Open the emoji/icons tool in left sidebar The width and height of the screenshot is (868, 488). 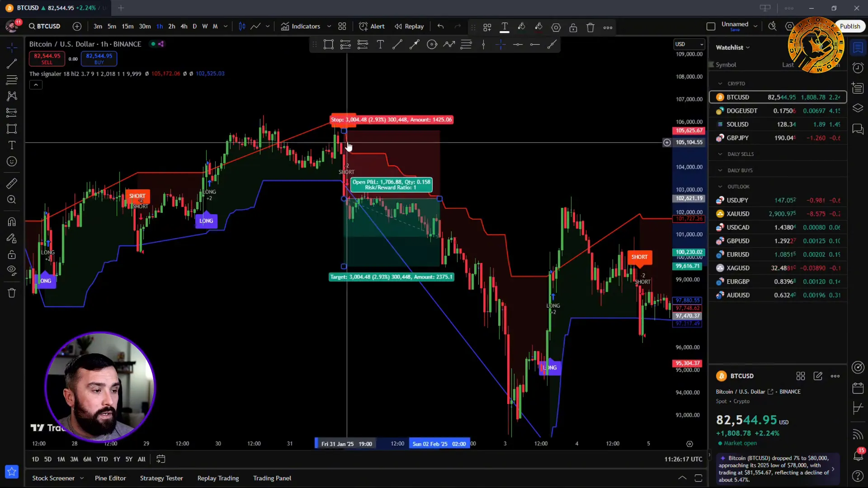click(x=12, y=161)
